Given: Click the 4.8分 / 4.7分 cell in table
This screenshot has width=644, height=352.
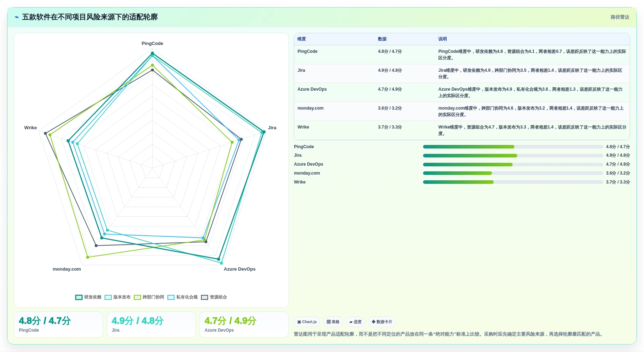Looking at the screenshot, I should pos(390,51).
